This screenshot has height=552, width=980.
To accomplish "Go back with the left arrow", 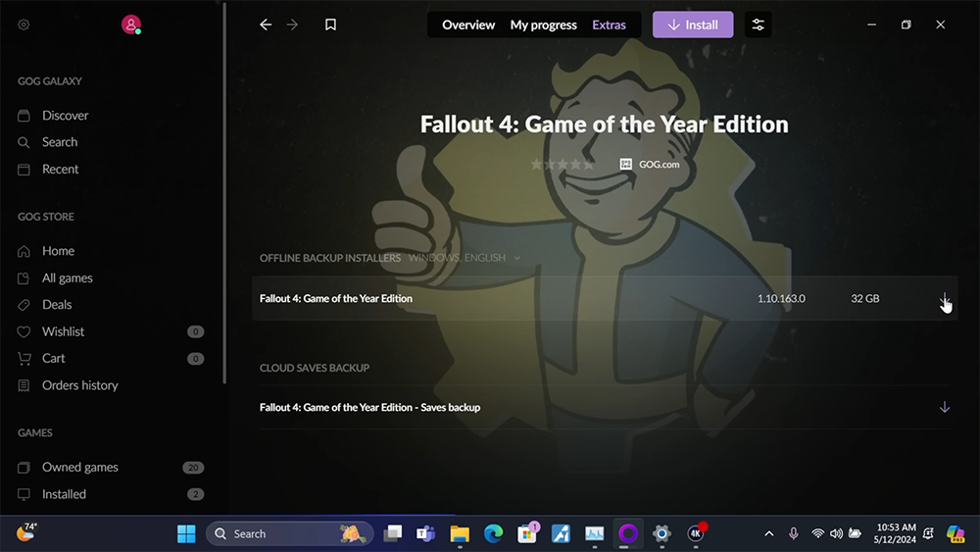I will (266, 25).
